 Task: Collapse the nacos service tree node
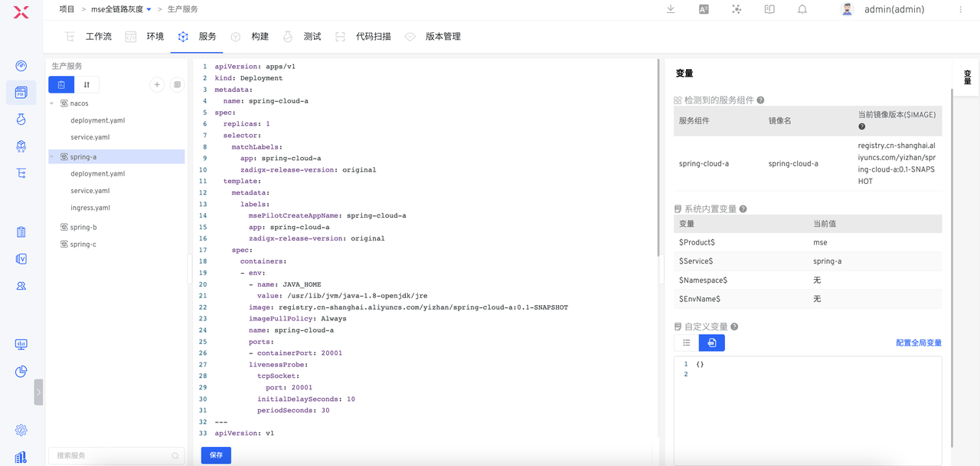pyautogui.click(x=52, y=103)
